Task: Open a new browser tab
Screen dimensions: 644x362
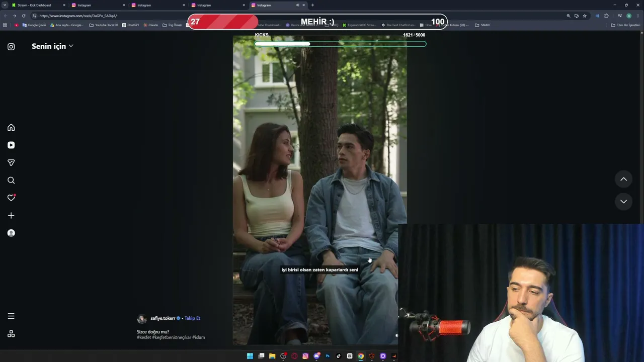Action: 312,5
